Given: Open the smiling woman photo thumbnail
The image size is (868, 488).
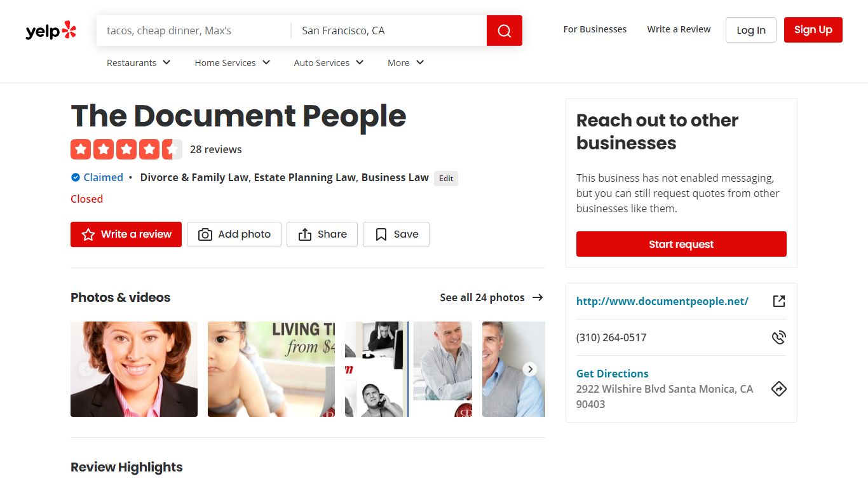Looking at the screenshot, I should pyautogui.click(x=134, y=369).
